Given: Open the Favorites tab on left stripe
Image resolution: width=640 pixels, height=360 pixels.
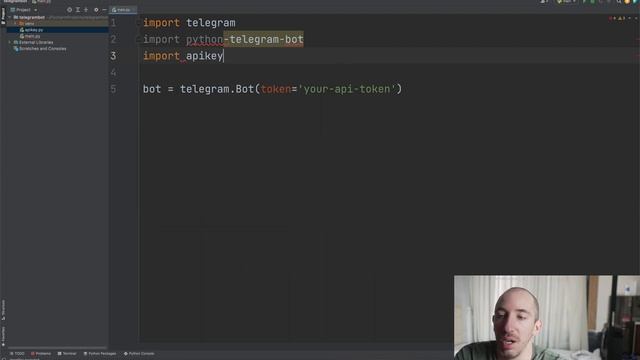Looking at the screenshot, I should 3,337.
